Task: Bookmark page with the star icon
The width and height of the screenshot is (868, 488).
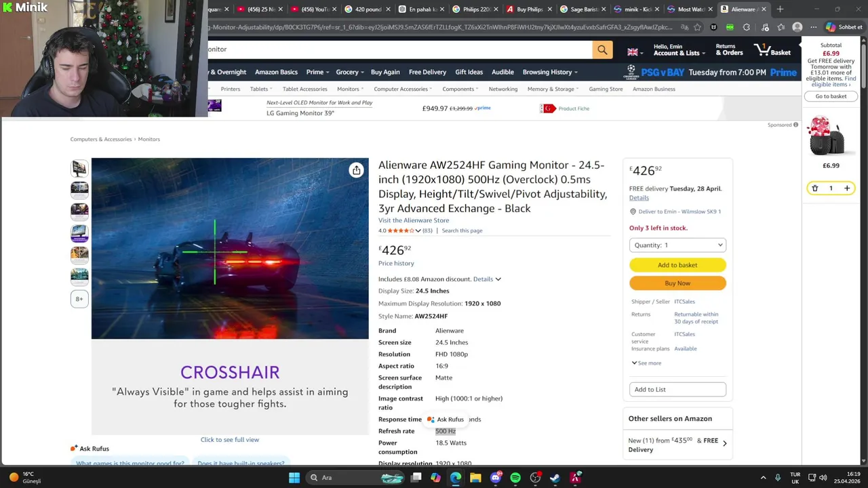Action: click(697, 27)
